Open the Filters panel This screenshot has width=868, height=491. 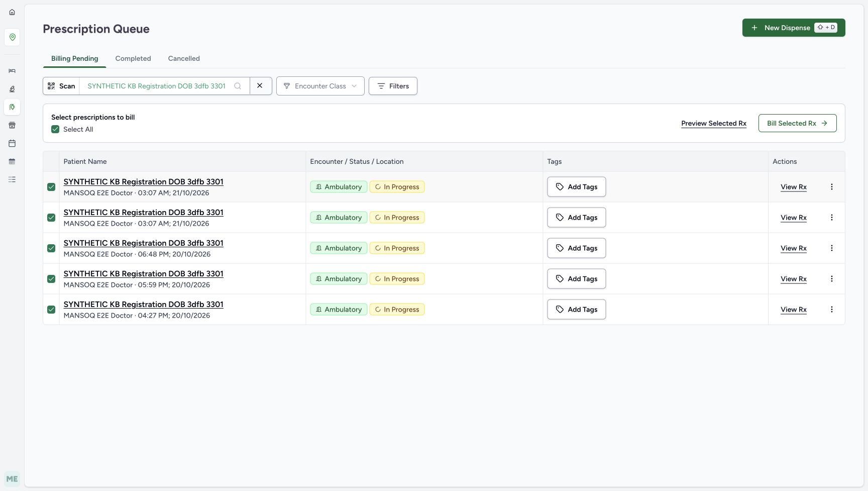coord(393,86)
